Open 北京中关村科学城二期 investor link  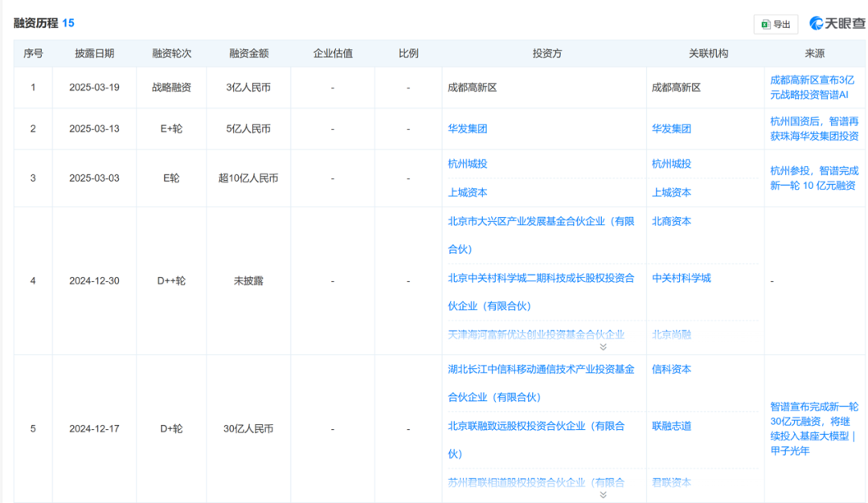pyautogui.click(x=540, y=278)
